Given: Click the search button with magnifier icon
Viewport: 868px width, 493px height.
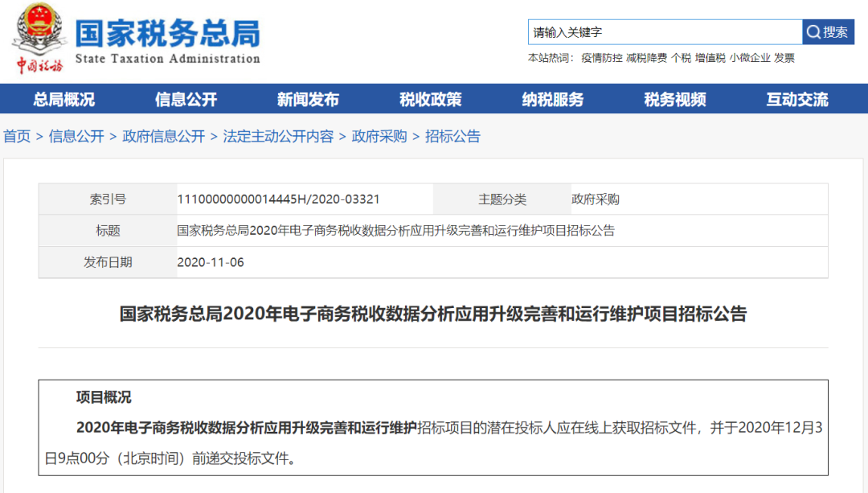Looking at the screenshot, I should click(828, 32).
